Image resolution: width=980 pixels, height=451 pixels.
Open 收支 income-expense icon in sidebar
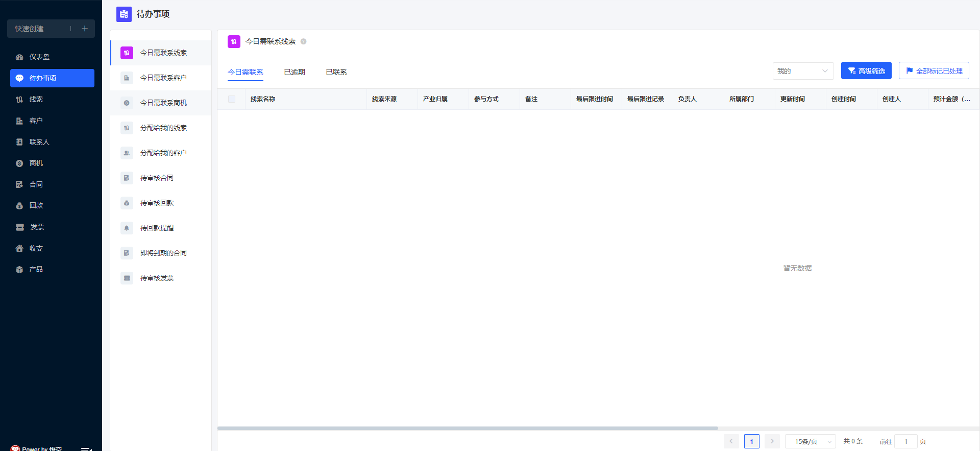pyautogui.click(x=19, y=248)
